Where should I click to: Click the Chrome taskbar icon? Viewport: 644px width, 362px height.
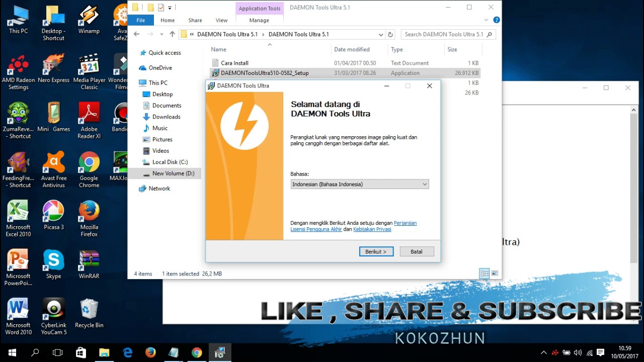point(197,352)
